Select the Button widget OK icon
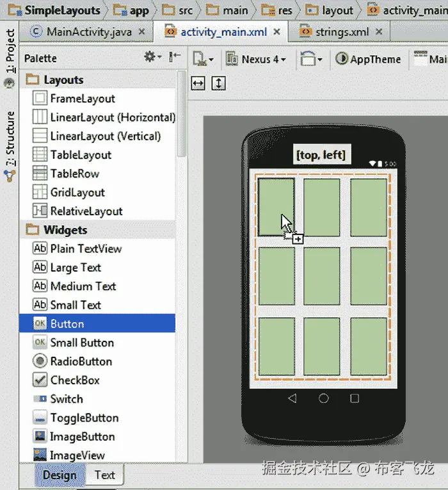 pos(40,323)
